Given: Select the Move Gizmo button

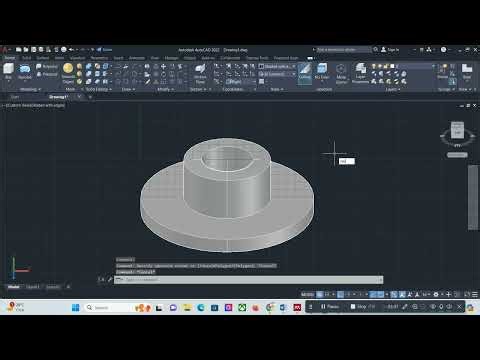Looking at the screenshot, I should tap(341, 73).
